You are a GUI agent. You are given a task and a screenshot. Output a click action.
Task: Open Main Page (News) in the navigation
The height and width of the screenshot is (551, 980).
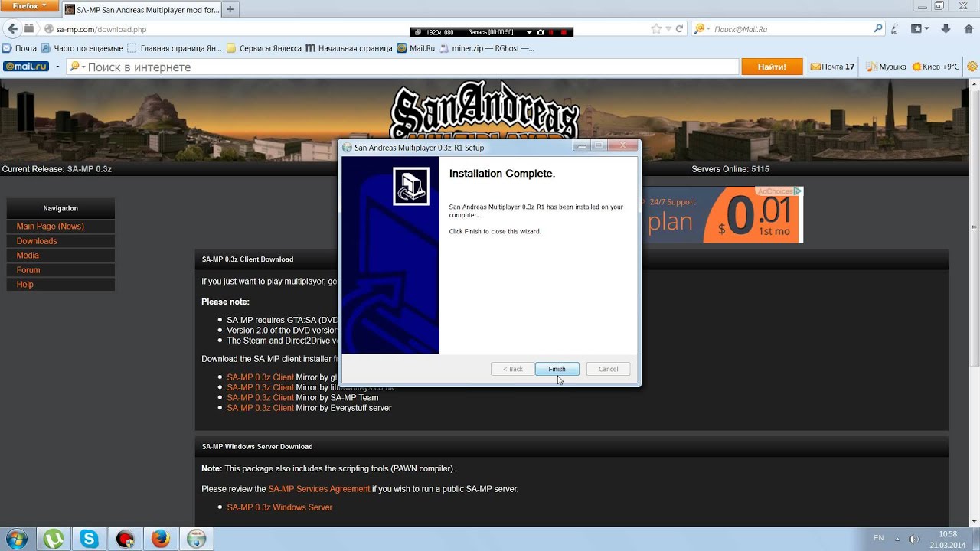click(51, 227)
